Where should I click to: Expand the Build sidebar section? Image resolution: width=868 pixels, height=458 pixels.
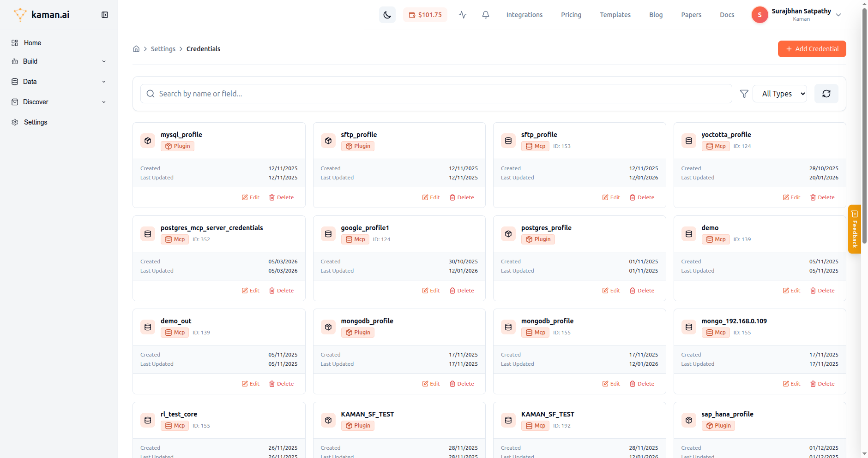[x=59, y=61]
